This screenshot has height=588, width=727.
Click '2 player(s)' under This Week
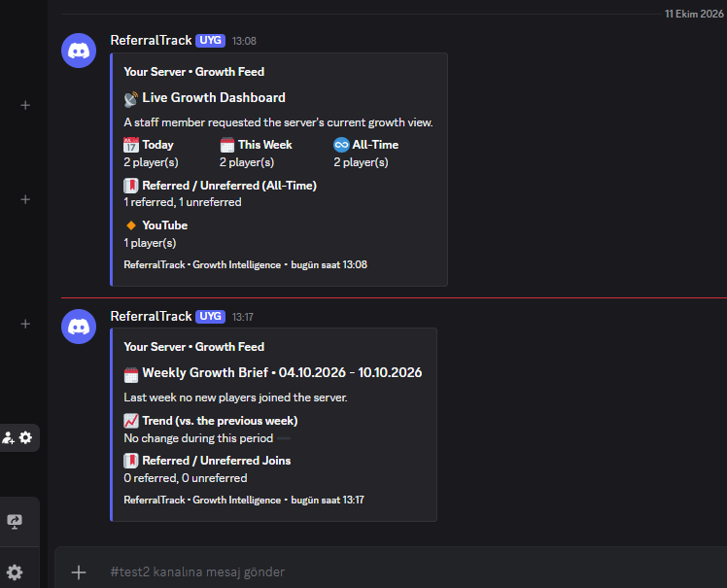click(x=247, y=162)
